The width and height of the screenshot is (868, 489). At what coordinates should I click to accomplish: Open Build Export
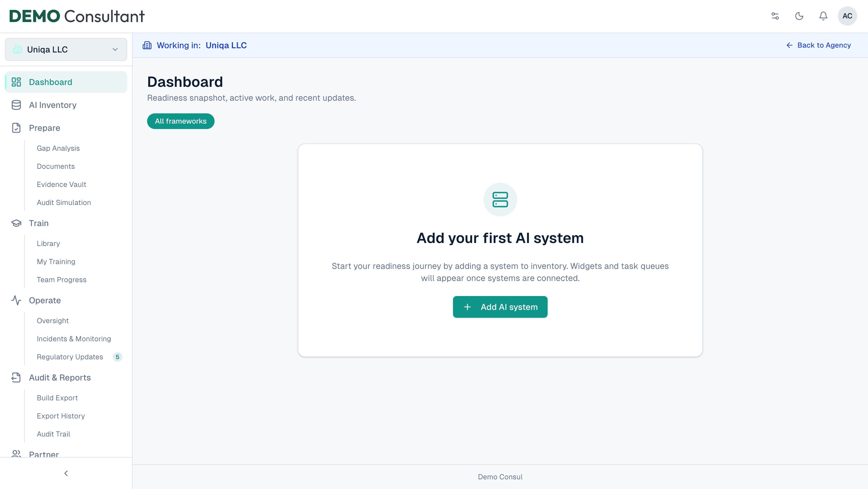coord(57,398)
